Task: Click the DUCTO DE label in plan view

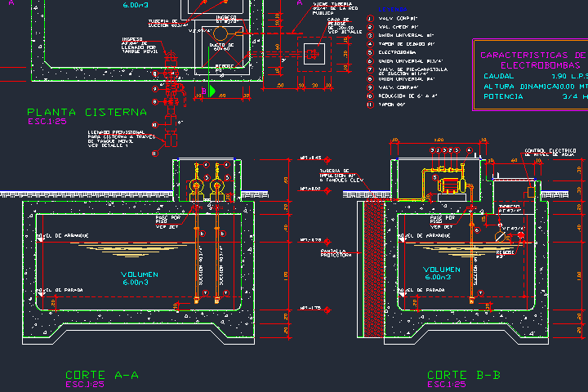Action: (x=221, y=47)
